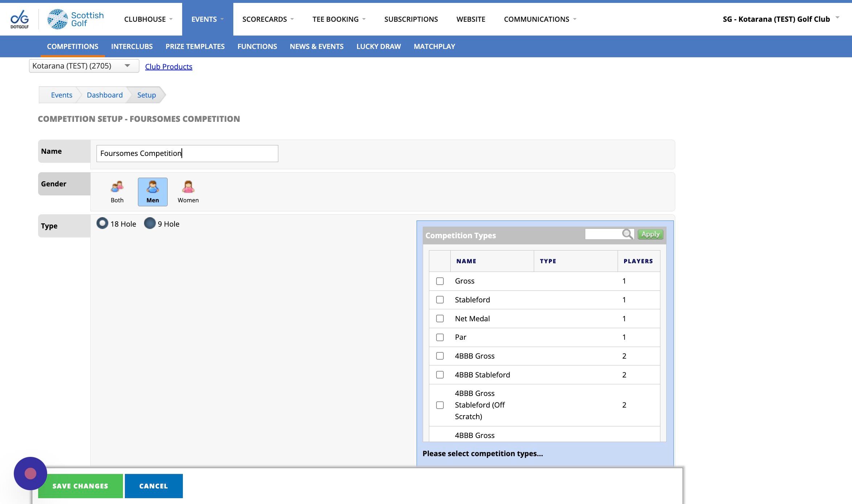Expand the Clubhouse menu arrow
Screen dimensions: 852x504
(x=171, y=19)
